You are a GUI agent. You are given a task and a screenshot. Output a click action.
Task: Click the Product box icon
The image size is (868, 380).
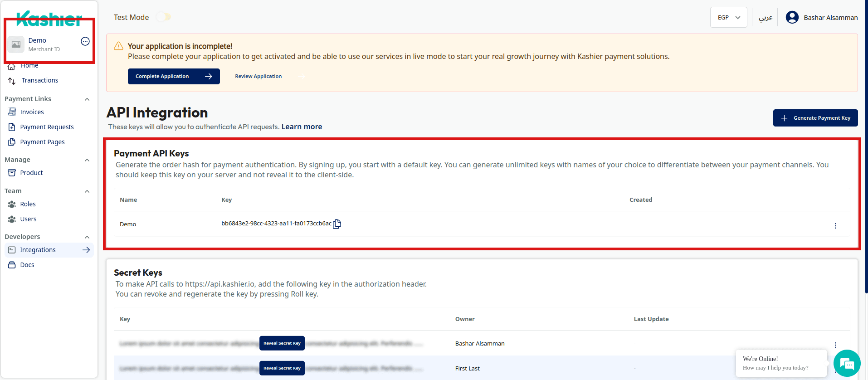(x=12, y=173)
